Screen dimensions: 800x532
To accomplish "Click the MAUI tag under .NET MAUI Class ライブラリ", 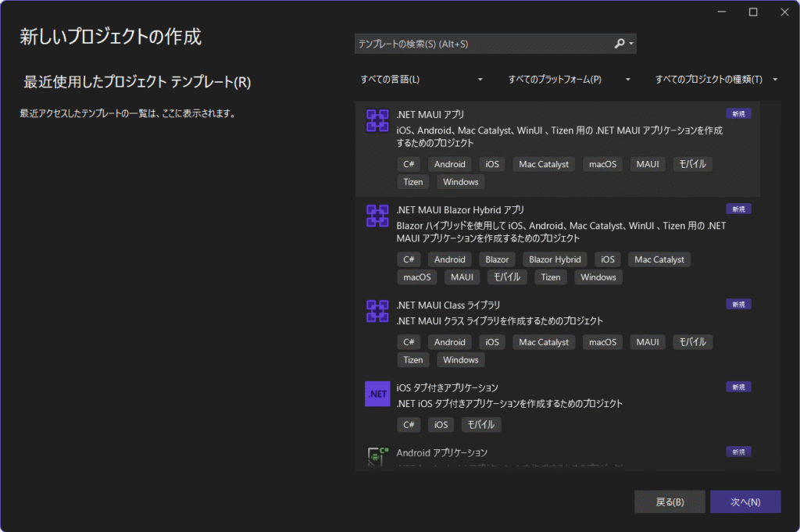I will click(648, 342).
